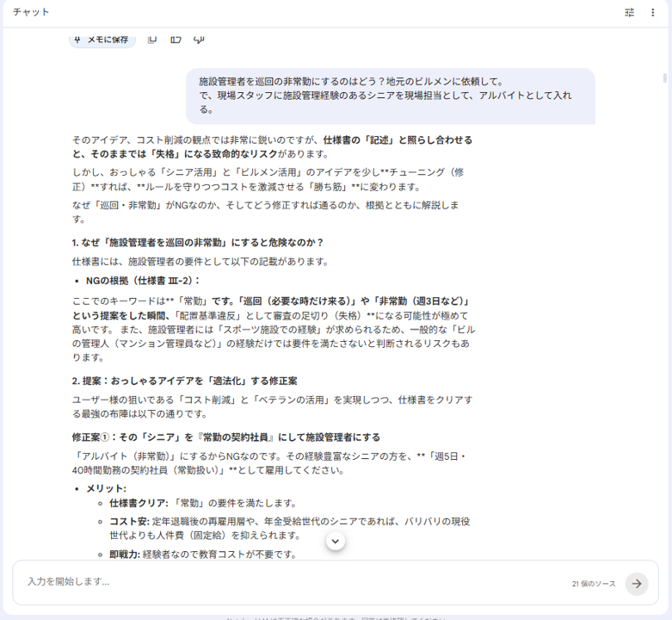Click the vertical scrollbar thumb

click(665, 79)
